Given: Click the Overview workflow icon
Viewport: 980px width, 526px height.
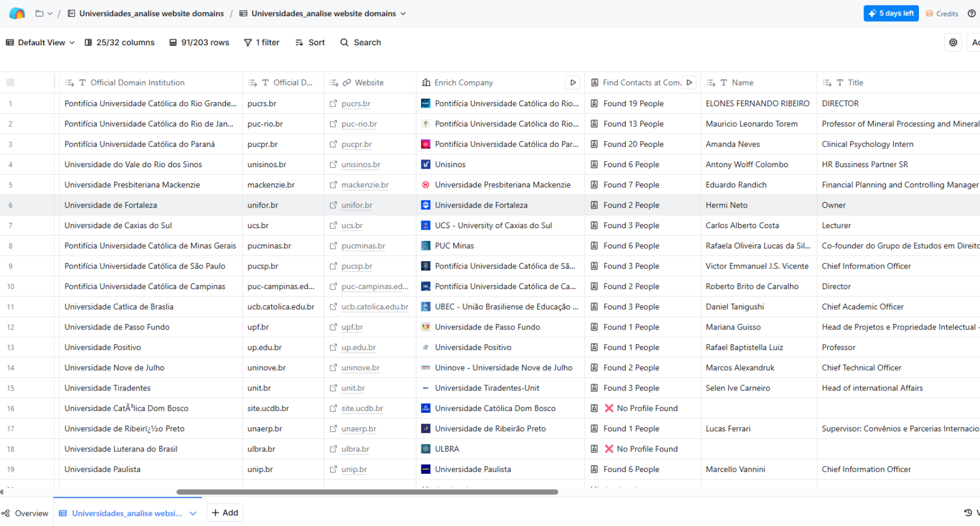Looking at the screenshot, I should click(6, 513).
